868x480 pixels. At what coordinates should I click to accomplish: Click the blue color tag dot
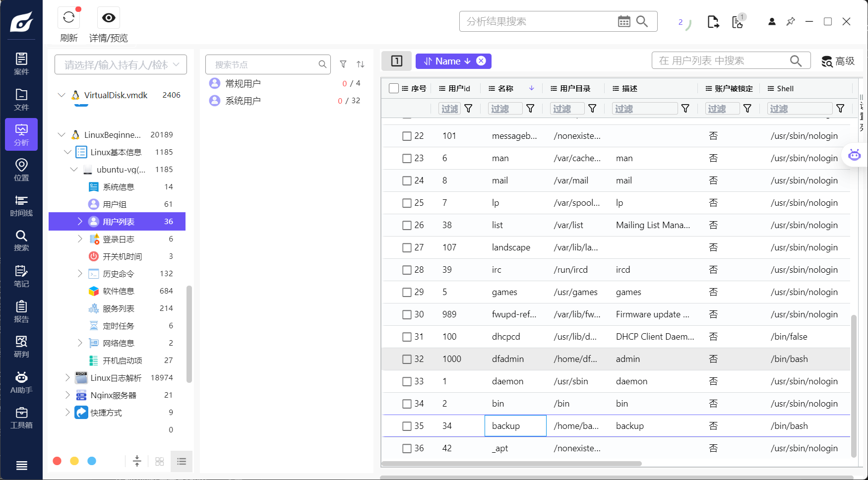[x=92, y=461]
